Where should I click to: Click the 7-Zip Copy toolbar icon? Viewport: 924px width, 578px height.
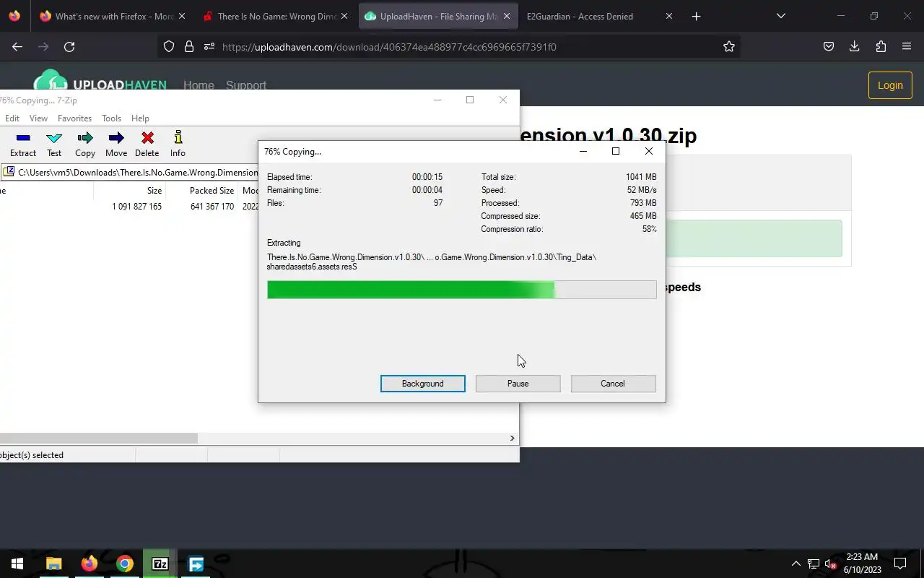(85, 144)
